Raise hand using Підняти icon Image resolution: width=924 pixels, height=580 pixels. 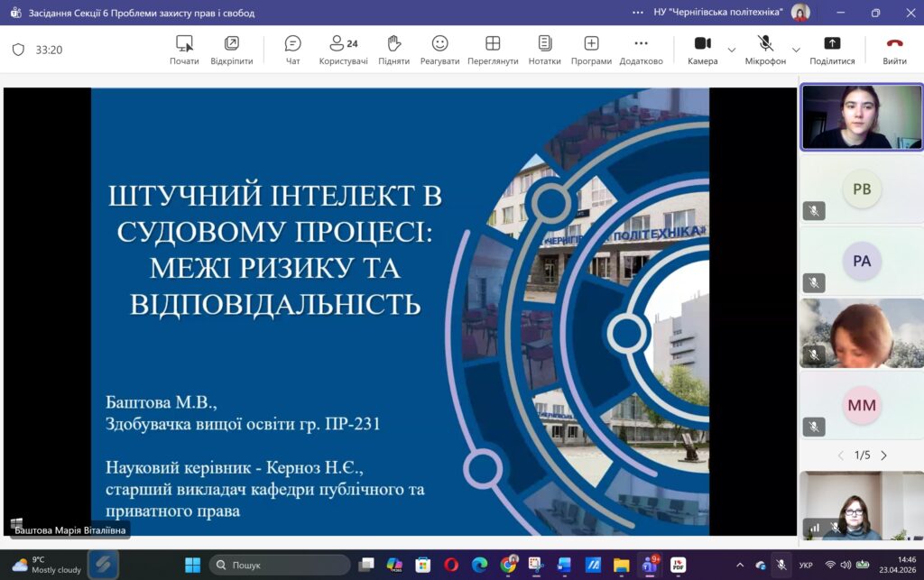[x=393, y=44]
